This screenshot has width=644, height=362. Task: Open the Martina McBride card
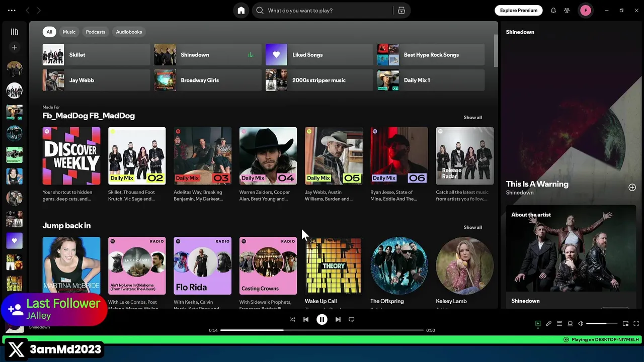71,266
